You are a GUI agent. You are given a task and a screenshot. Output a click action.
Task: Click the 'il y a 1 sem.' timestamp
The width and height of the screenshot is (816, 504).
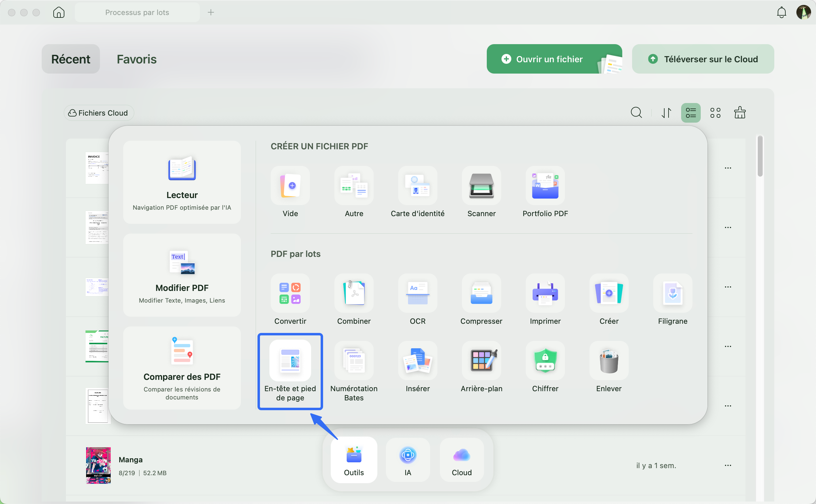tap(656, 465)
